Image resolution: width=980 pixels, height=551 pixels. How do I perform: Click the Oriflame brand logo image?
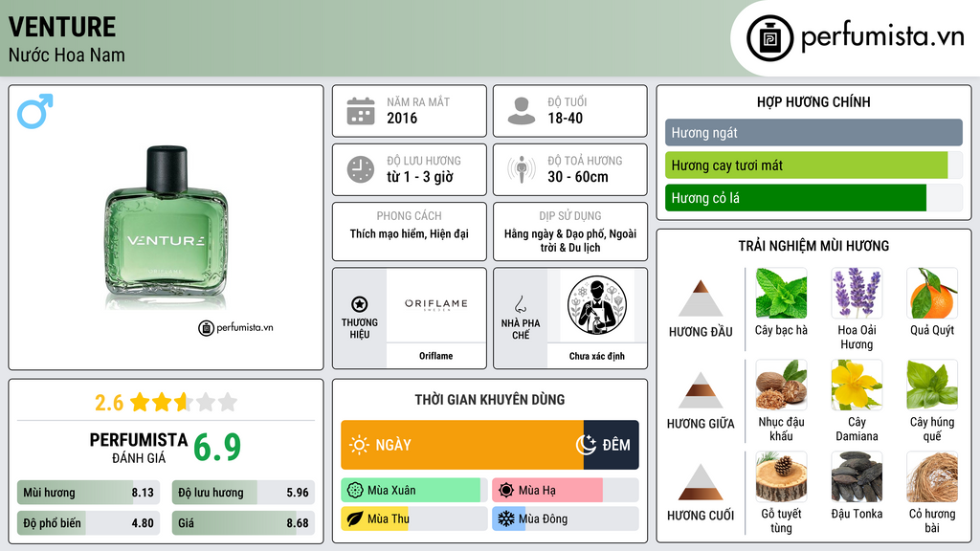click(435, 305)
